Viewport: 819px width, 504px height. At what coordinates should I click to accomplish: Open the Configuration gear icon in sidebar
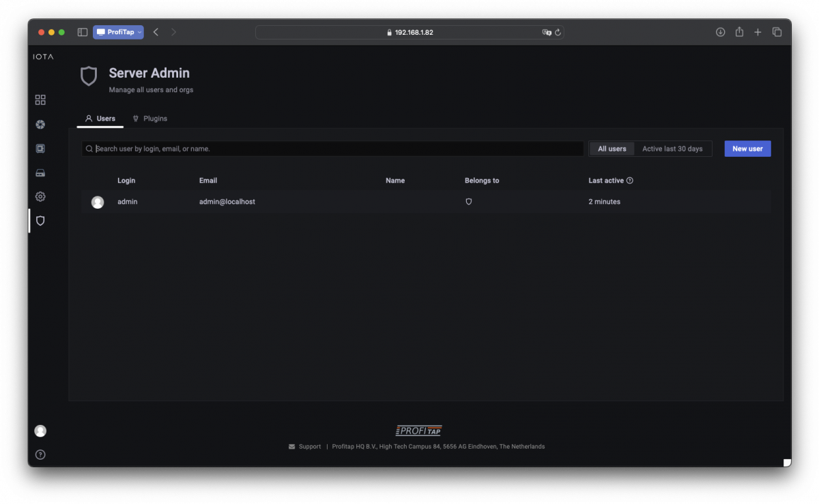40,196
